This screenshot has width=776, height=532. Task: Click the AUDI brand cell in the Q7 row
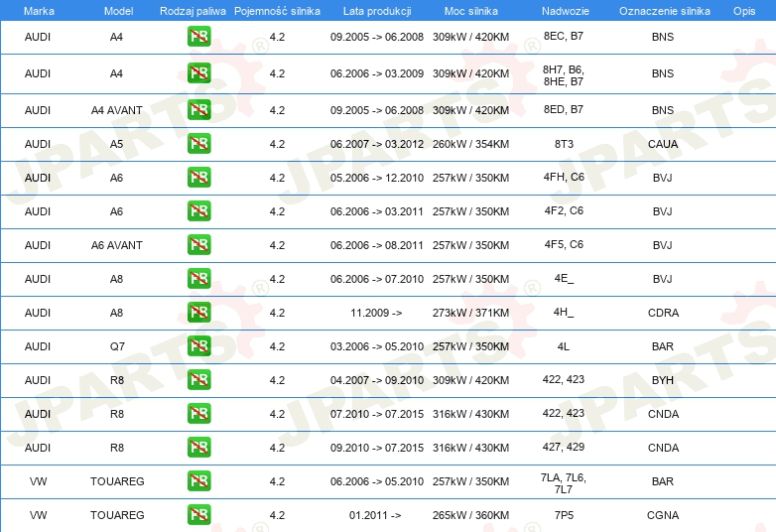coord(38,346)
